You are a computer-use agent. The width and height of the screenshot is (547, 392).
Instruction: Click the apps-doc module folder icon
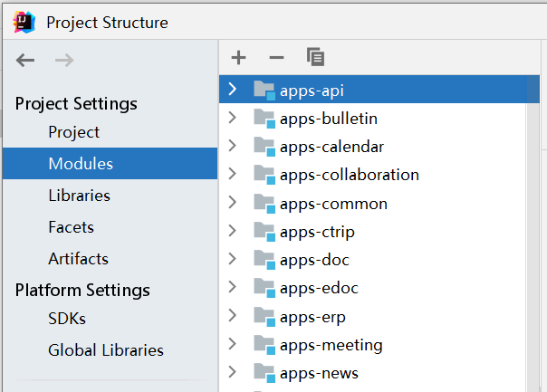click(264, 261)
